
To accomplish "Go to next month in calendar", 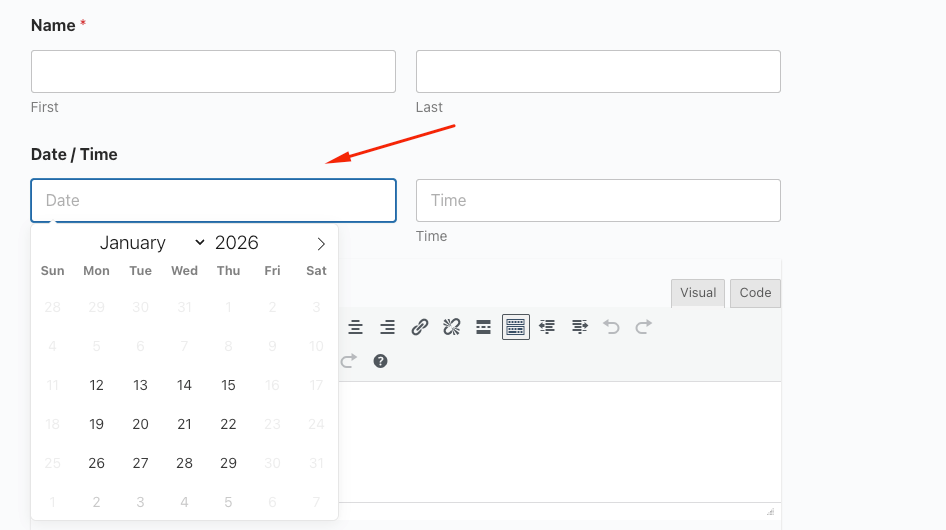I will coord(321,244).
